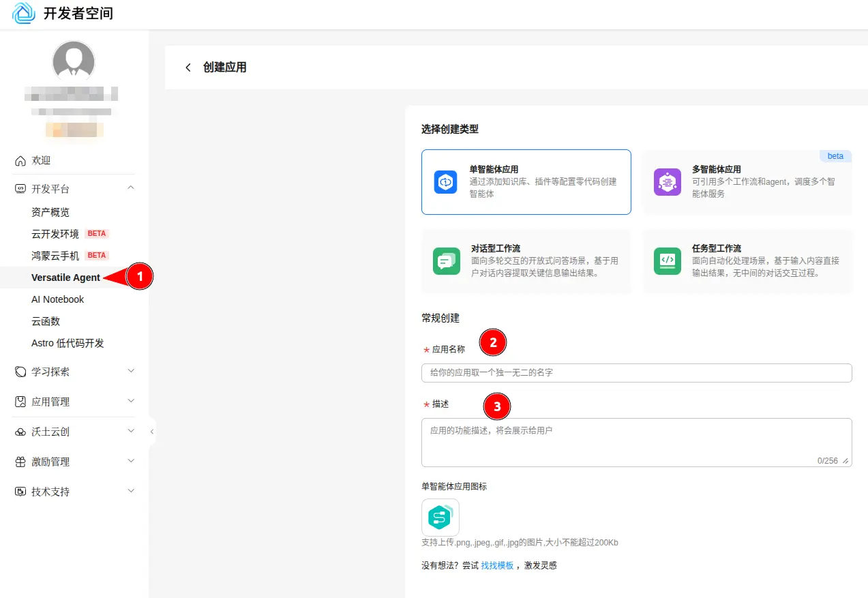
Task: Click the 技术支持 icon
Action: coord(20,492)
